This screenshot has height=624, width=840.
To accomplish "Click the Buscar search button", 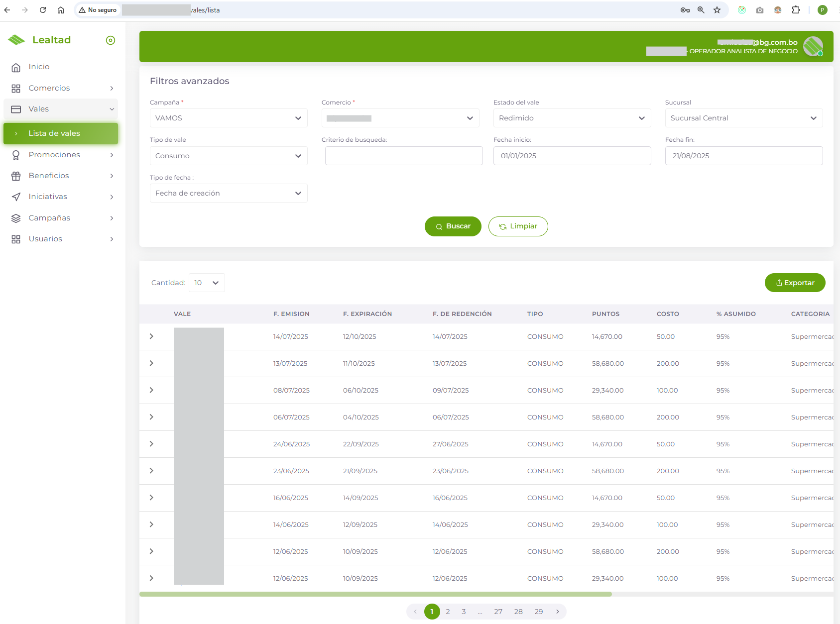I will [453, 226].
